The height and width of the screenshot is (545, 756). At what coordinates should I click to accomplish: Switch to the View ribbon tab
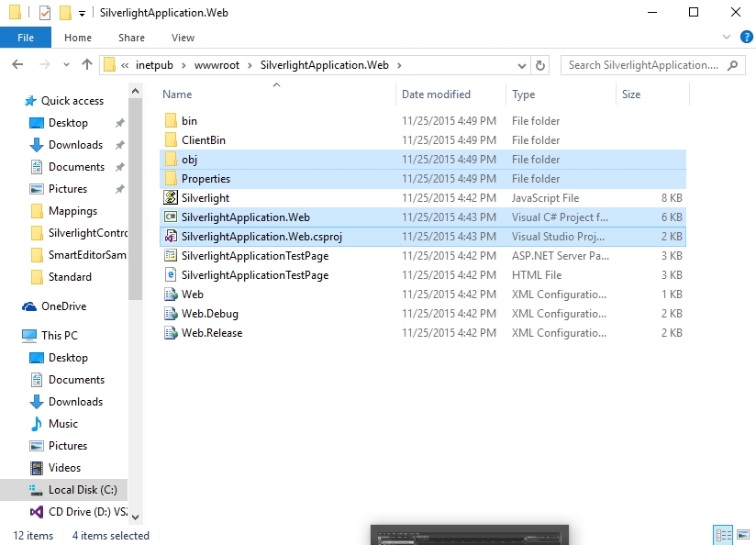click(x=183, y=38)
